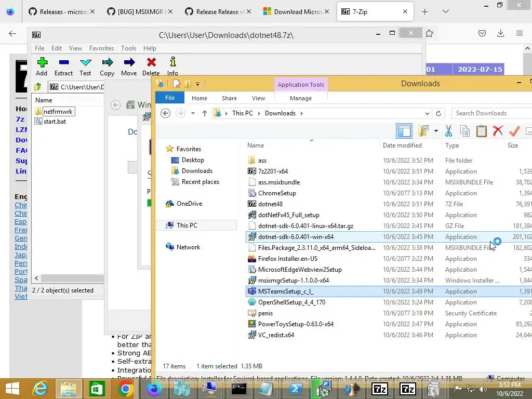Click the Delete tool in 7-Zip toolbar
The height and width of the screenshot is (399, 532).
(151, 66)
